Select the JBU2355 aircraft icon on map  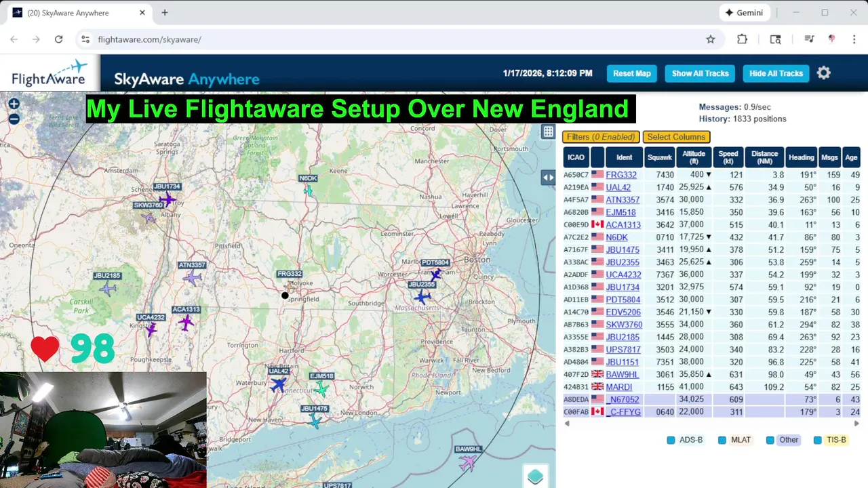click(x=422, y=297)
